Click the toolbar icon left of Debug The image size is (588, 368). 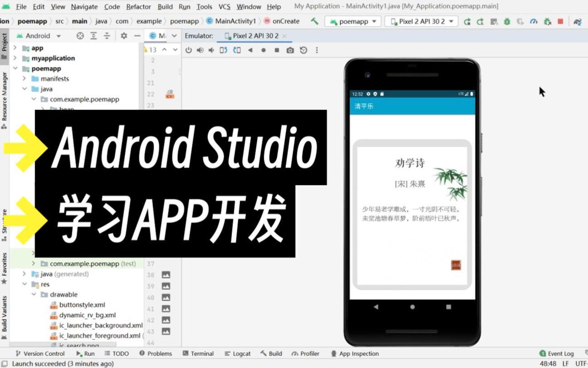494,21
